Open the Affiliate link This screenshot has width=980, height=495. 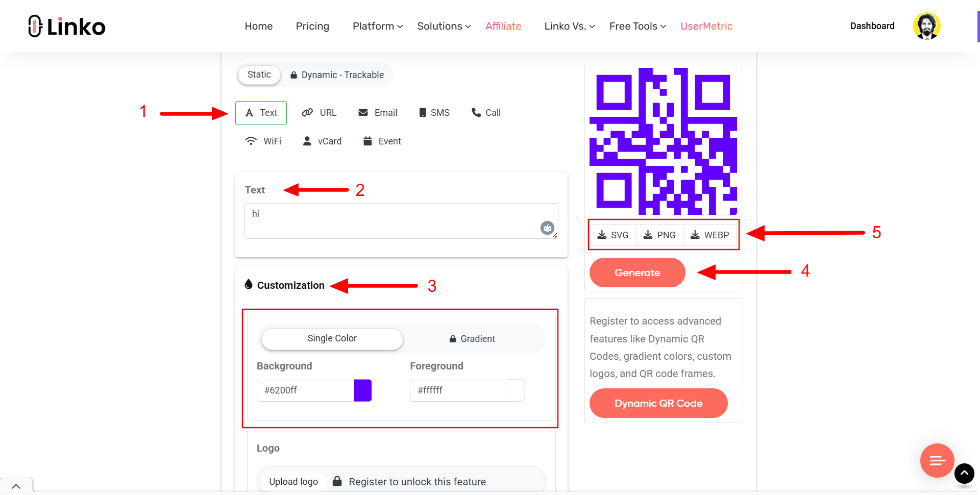(x=503, y=26)
